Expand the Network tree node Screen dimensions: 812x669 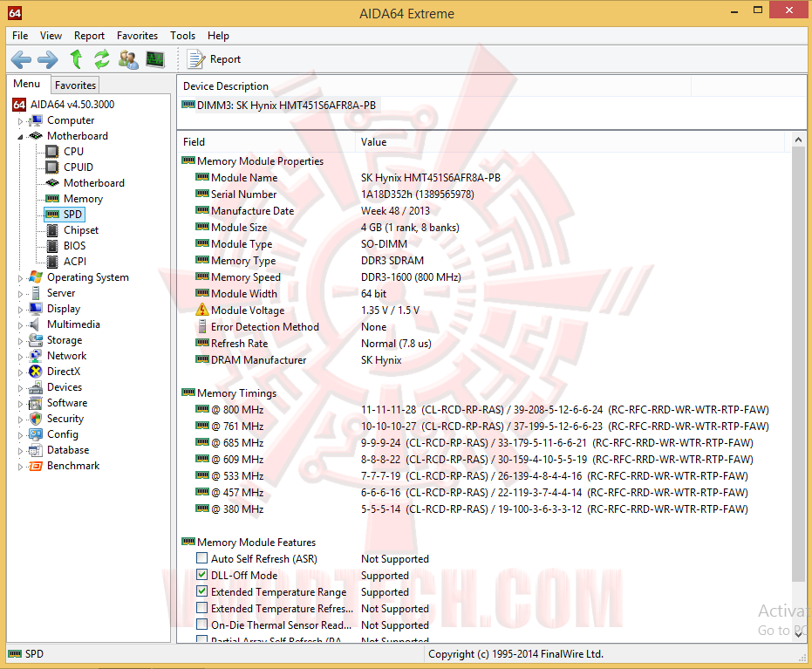click(x=21, y=357)
